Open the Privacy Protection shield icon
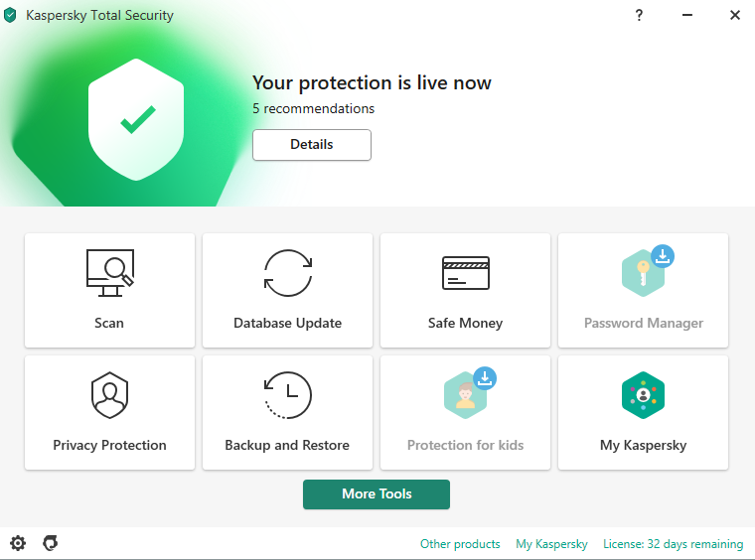Image resolution: width=755 pixels, height=560 pixels. [109, 395]
